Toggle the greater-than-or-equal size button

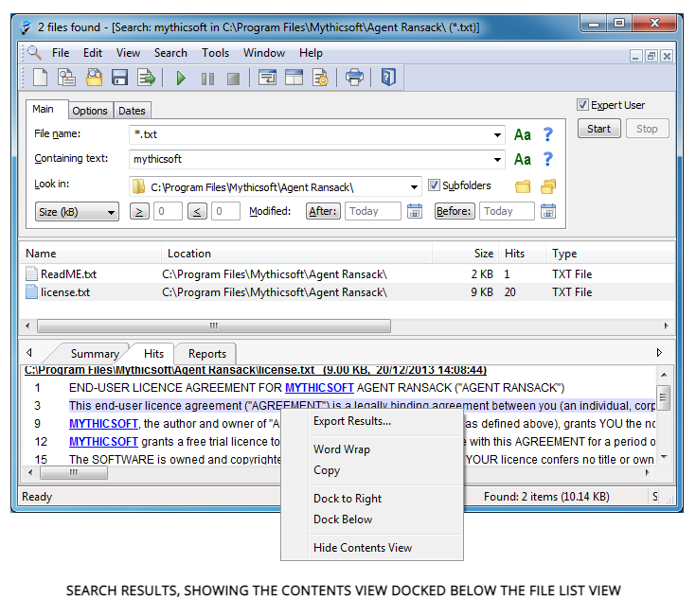coord(139,212)
